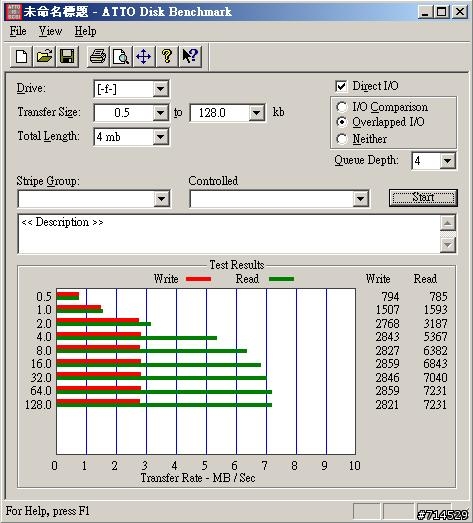Viewport: 473px width, 523px height.
Task: Click the Save floppy disk icon
Action: 67,56
